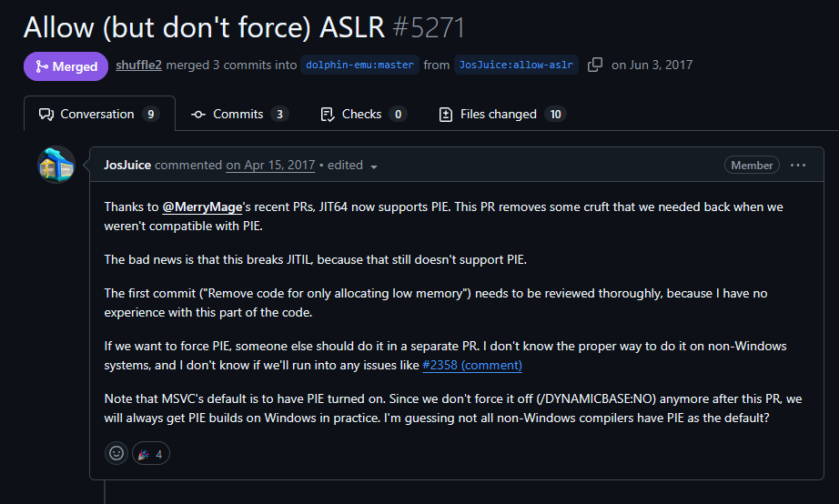Viewport: 839px width, 504px height.
Task: Open the Files changed tab
Action: [501, 115]
